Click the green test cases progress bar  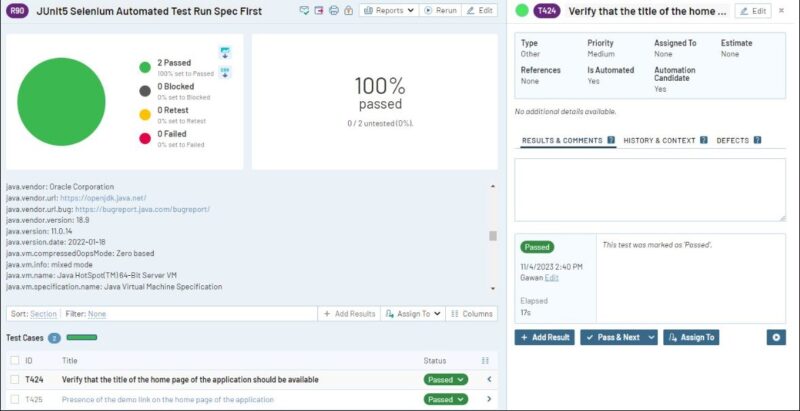click(x=81, y=338)
